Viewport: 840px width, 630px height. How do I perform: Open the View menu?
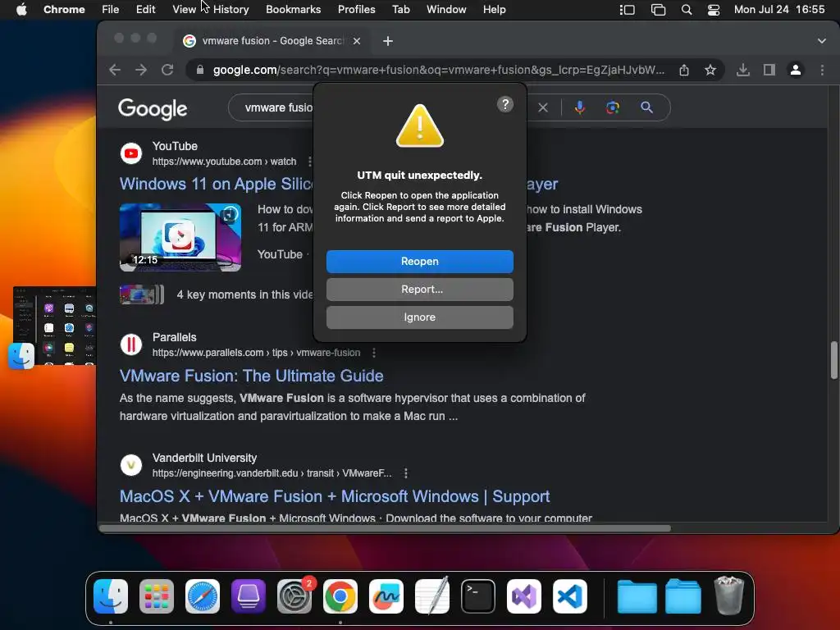184,9
